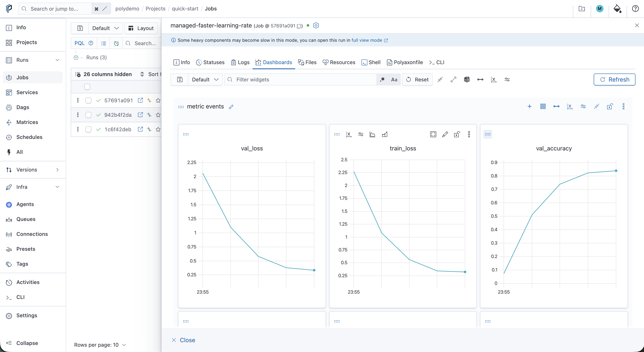Click the smoothing line icon in dashboard toolbar
This screenshot has height=352, width=644.
pos(480,79)
